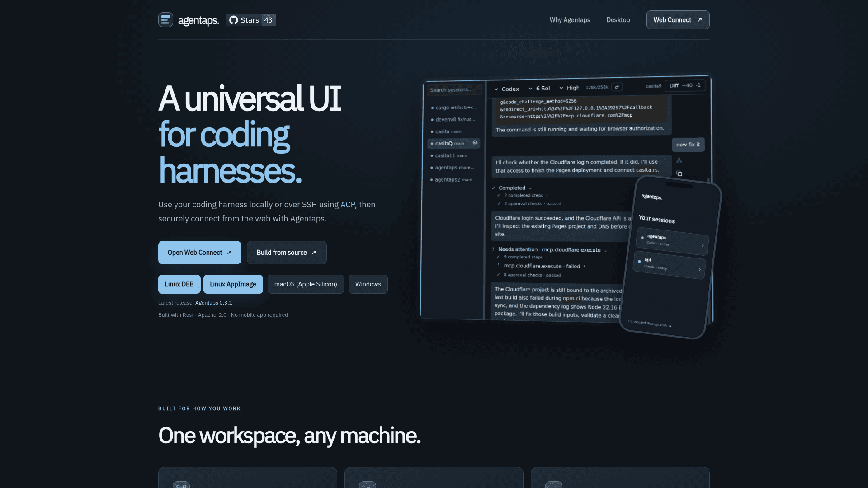
Task: Click the 'now fix it' message bubble
Action: pyautogui.click(x=688, y=145)
